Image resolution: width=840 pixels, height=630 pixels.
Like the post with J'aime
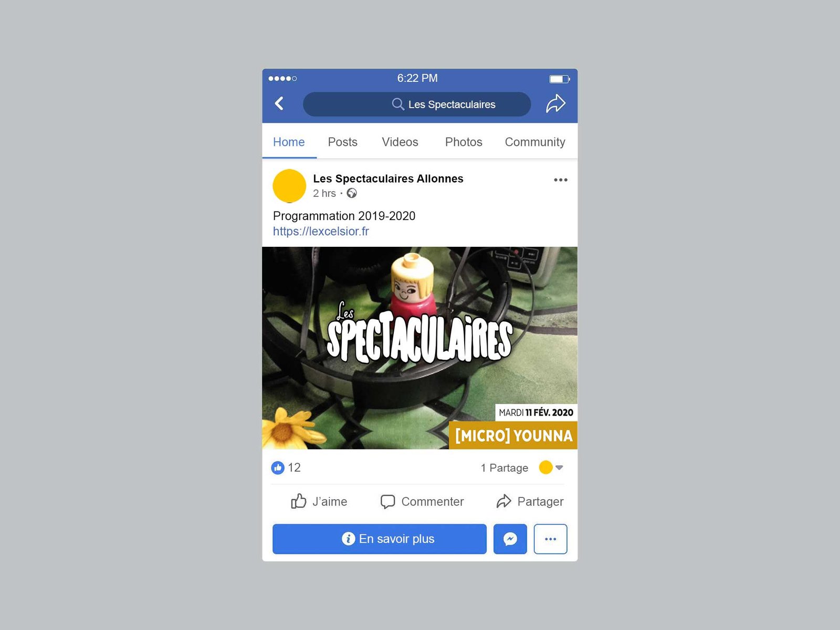click(x=319, y=501)
